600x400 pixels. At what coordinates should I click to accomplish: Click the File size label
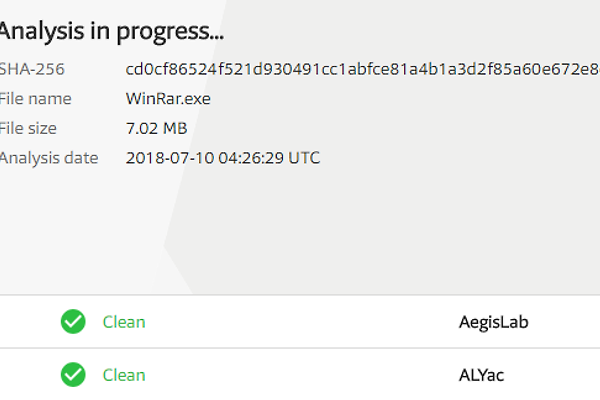tap(28, 128)
